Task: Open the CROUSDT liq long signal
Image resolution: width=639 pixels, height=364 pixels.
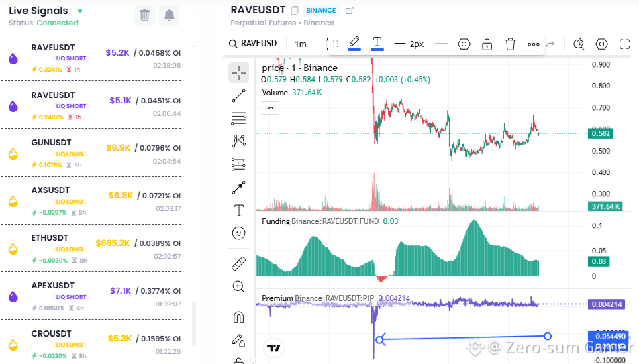Action: click(x=91, y=344)
